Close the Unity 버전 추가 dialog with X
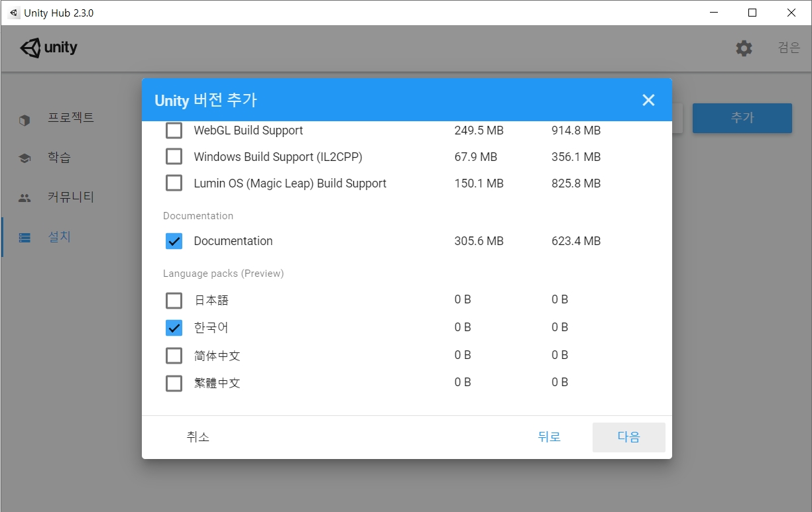This screenshot has height=512, width=812. tap(648, 100)
